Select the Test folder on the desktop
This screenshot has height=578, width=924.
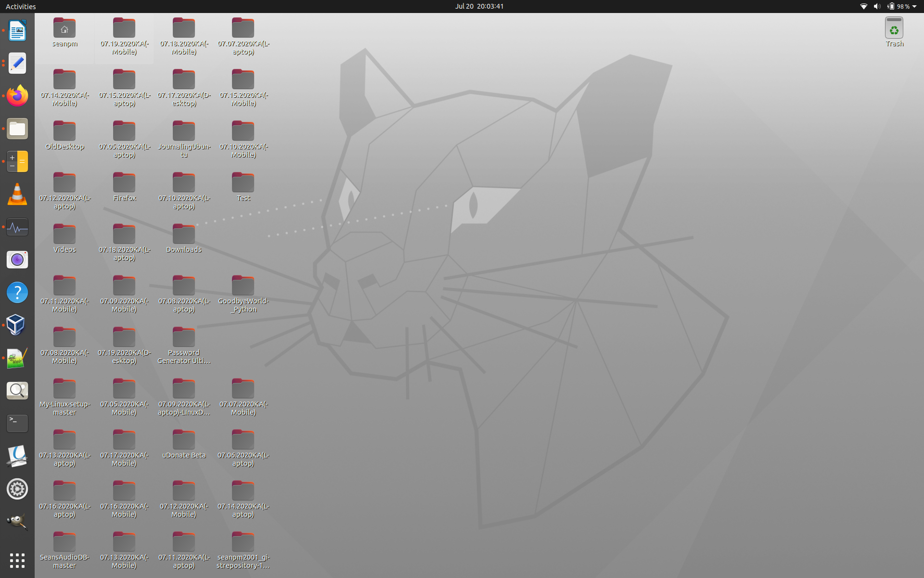coord(243,187)
